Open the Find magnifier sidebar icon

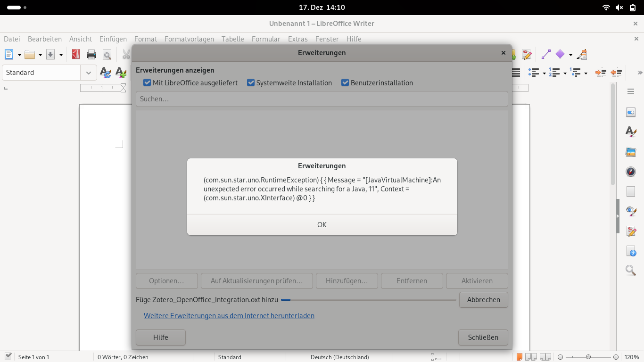coord(631,270)
